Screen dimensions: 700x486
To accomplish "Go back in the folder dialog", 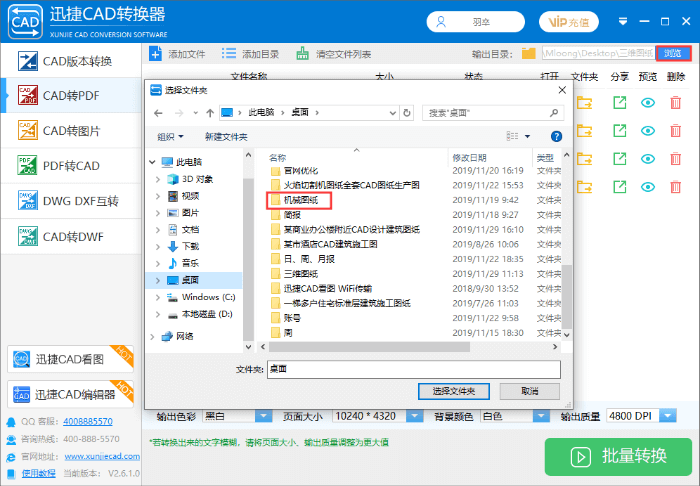I will pyautogui.click(x=158, y=113).
